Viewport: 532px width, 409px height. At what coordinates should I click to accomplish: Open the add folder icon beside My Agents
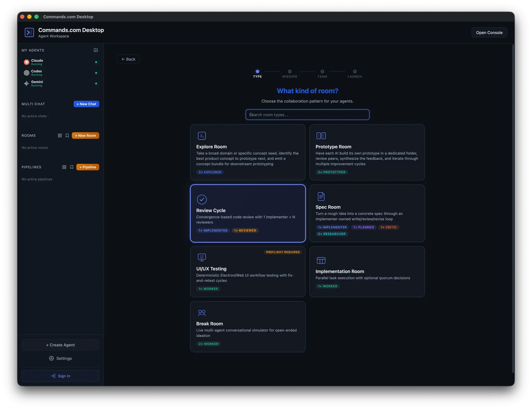pos(96,50)
